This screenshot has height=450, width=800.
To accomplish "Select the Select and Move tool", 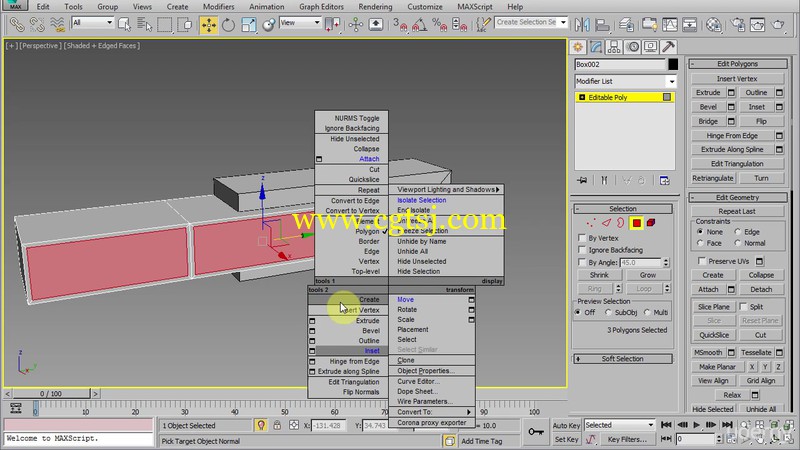I will [209, 24].
